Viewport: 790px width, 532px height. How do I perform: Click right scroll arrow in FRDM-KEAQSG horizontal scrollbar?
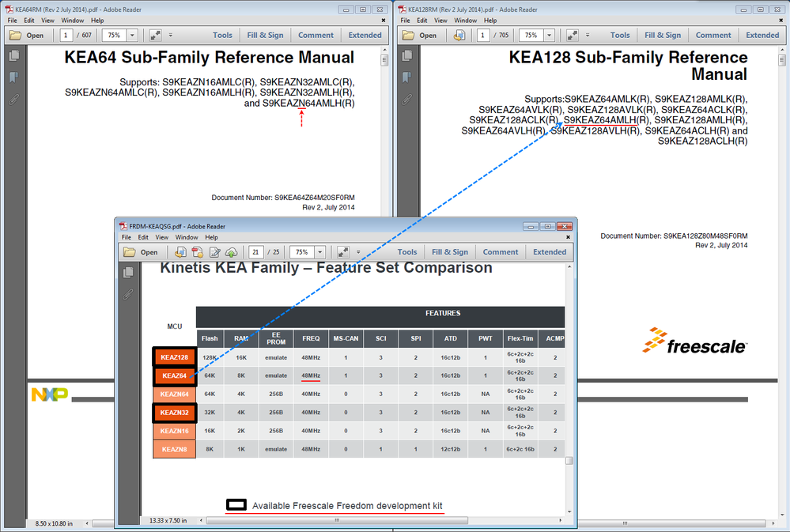pyautogui.click(x=560, y=520)
